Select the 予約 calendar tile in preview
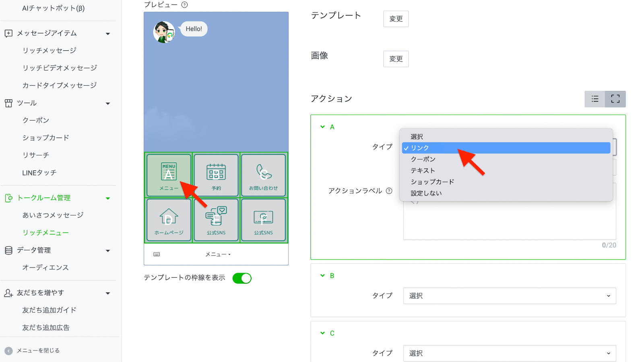Viewport: 644px width, 362px height. [216, 175]
